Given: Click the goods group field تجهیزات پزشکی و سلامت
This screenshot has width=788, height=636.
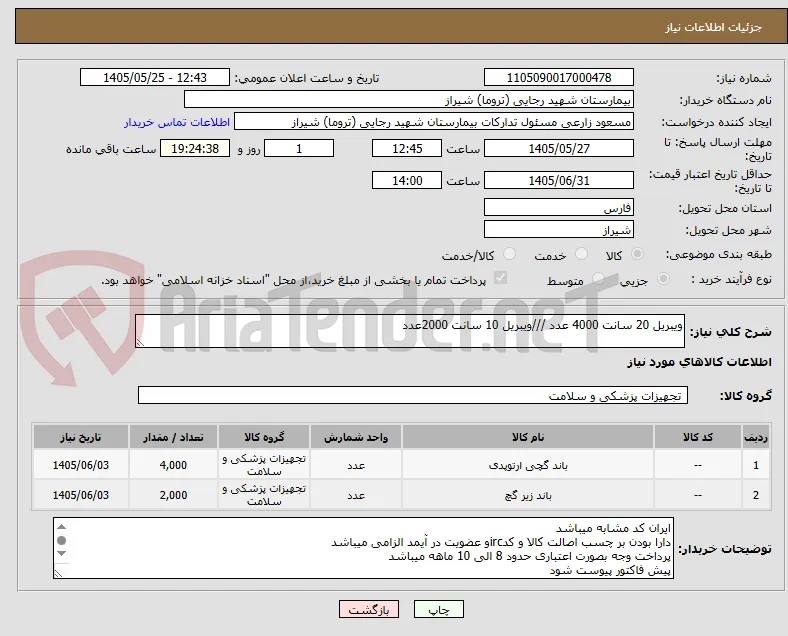Looking at the screenshot, I should [x=413, y=395].
